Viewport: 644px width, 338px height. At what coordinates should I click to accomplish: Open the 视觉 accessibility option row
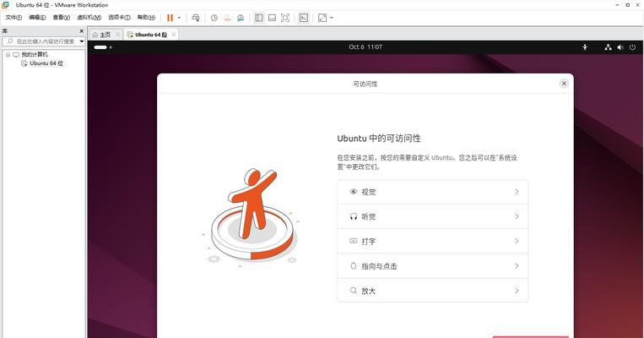click(x=432, y=192)
